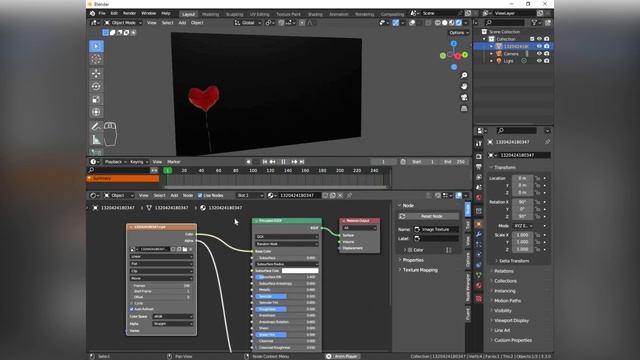Open the Global transform orientation dropdown

coord(248,23)
